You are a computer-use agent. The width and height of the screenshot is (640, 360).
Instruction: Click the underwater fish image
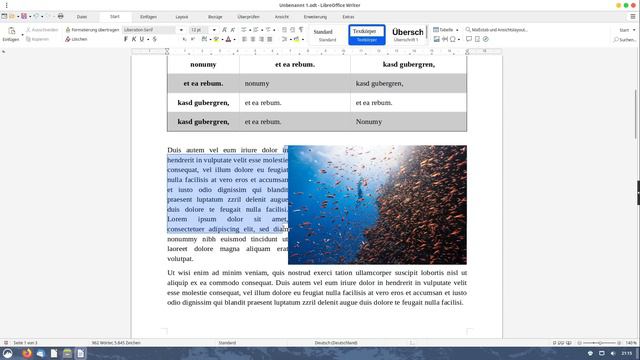[377, 205]
